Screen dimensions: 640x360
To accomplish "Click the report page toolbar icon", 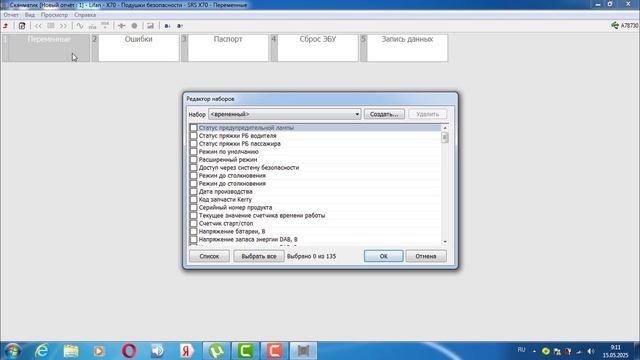I will (22, 26).
